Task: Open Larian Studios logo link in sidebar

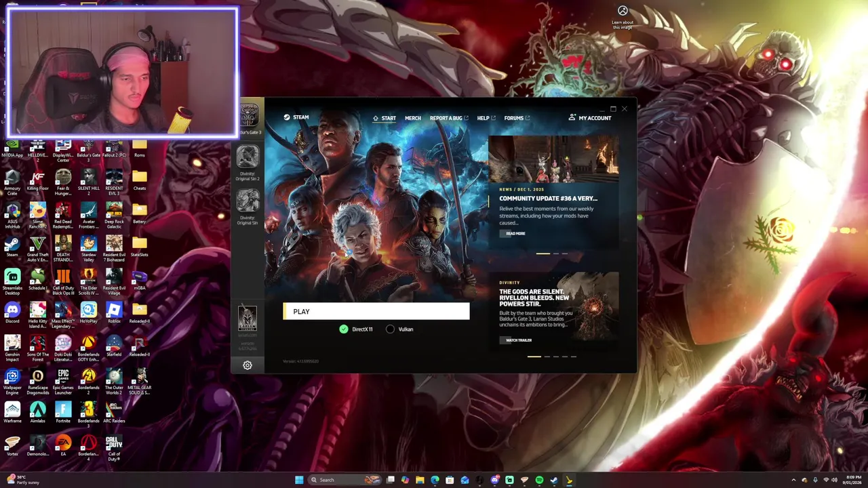Action: (x=248, y=317)
